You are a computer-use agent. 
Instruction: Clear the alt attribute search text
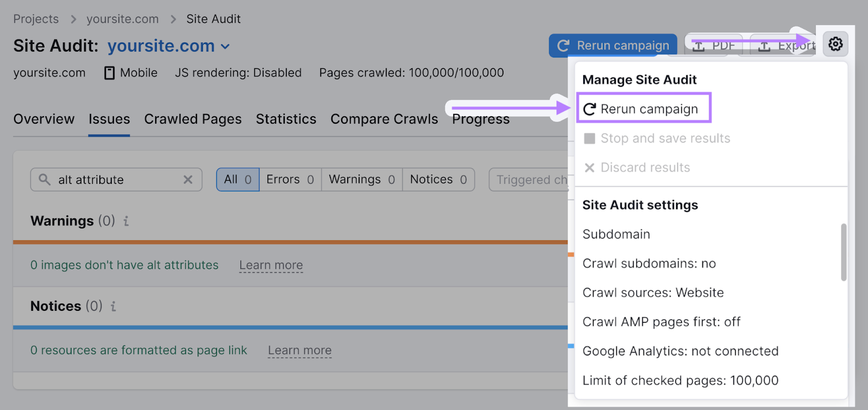coord(188,180)
